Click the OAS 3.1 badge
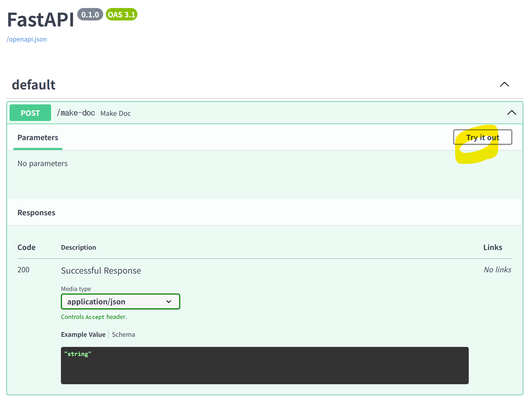The image size is (532, 400). pyautogui.click(x=121, y=15)
